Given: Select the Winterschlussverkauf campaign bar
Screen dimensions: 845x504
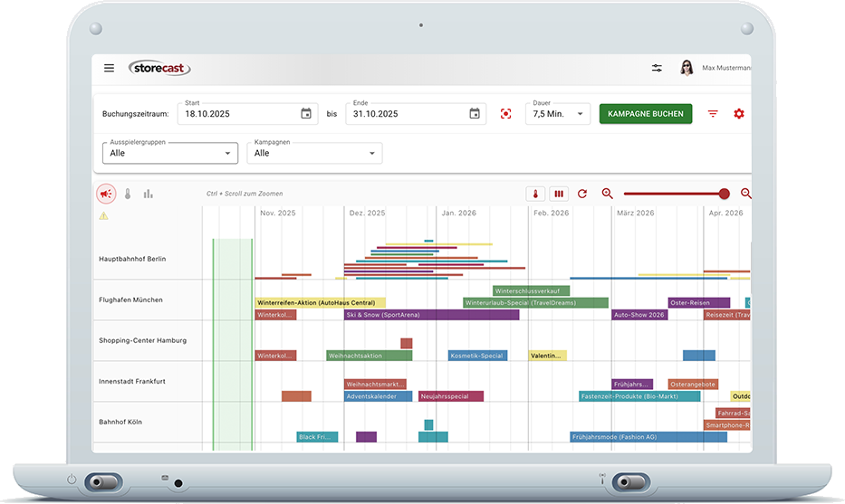Looking at the screenshot, I should click(x=532, y=290).
